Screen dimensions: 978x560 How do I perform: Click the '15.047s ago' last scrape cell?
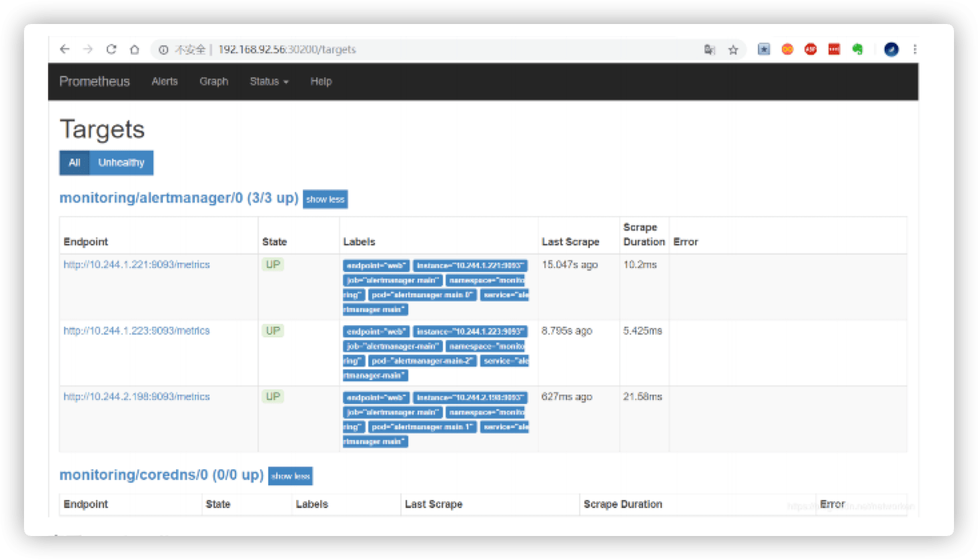(x=570, y=265)
